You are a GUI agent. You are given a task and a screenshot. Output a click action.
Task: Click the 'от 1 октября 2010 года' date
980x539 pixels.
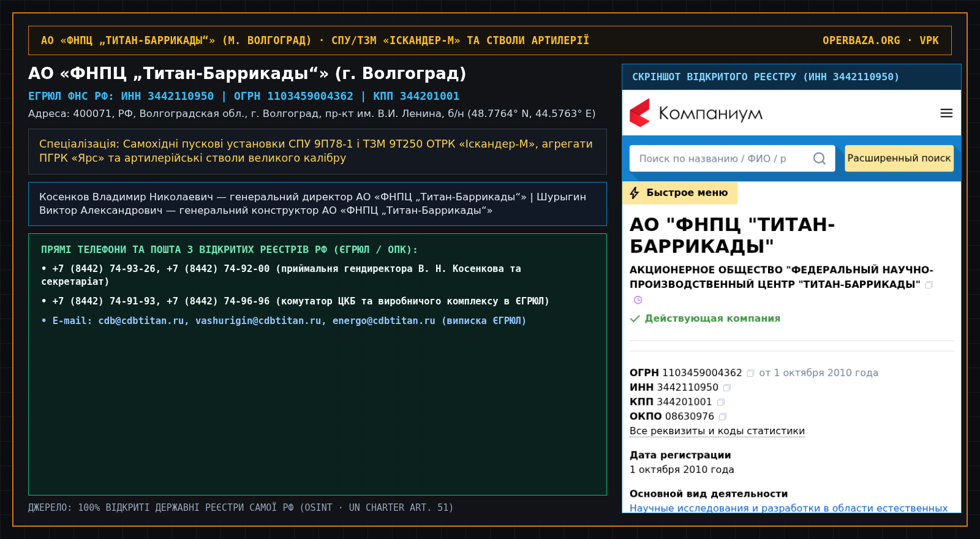818,373
